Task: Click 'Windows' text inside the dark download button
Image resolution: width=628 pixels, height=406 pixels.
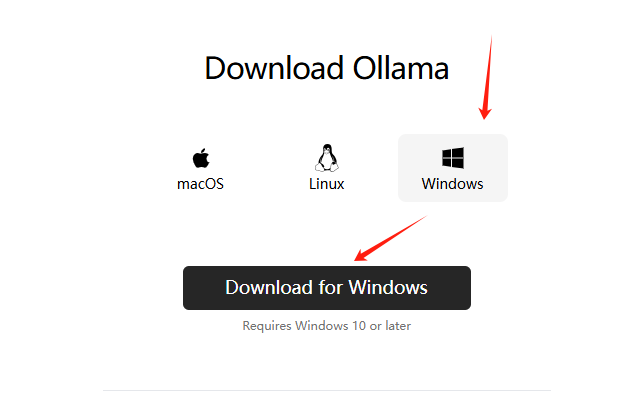Action: (388, 287)
